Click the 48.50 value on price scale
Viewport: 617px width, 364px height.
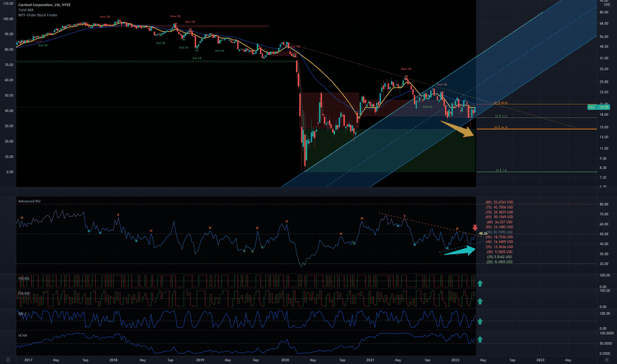point(604,46)
